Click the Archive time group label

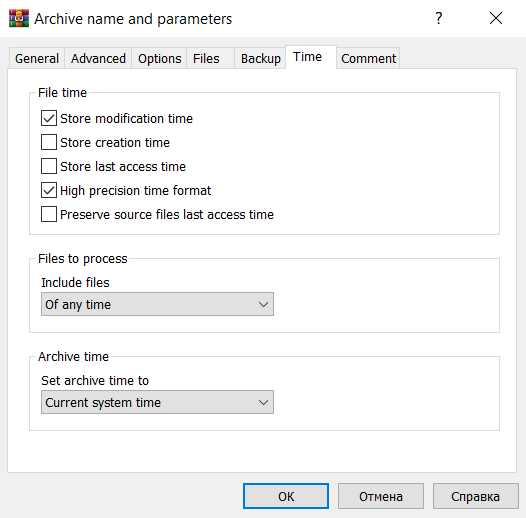pos(73,357)
